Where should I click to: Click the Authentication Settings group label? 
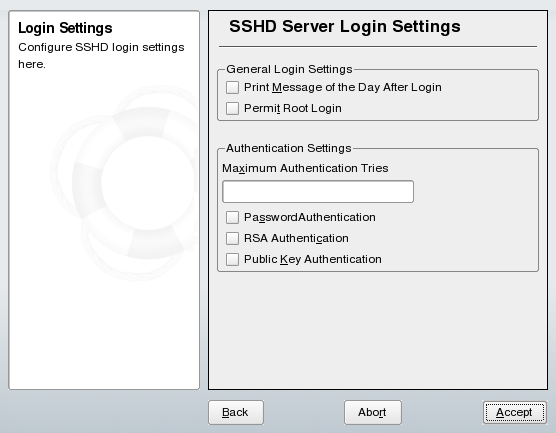click(x=289, y=148)
